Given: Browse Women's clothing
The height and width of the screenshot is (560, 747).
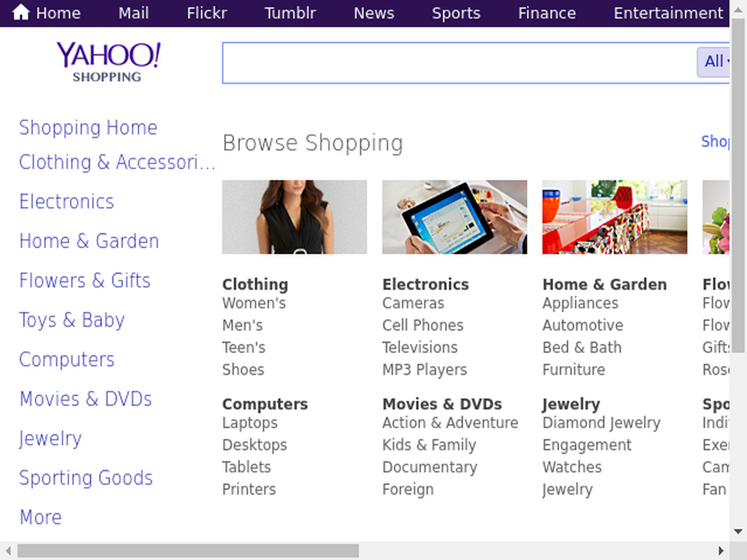Looking at the screenshot, I should (x=254, y=303).
